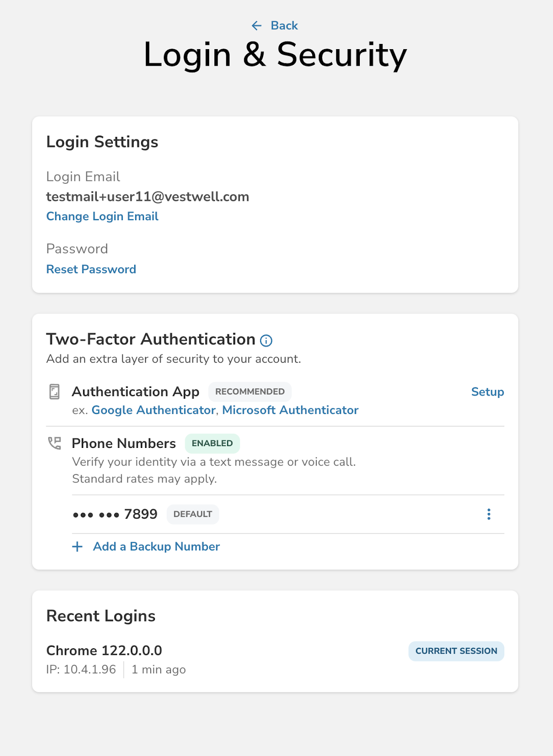Click the DEFAULT badge beside the phone number
The image size is (553, 756).
click(x=193, y=514)
